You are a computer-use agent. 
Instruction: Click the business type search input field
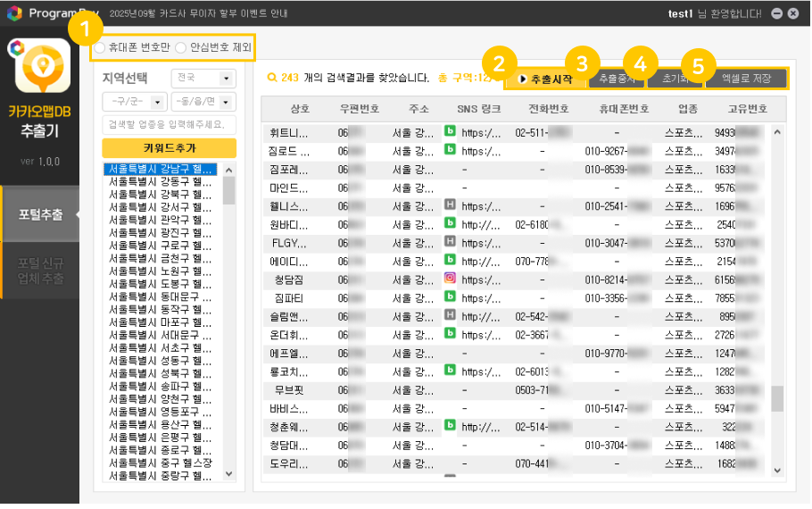click(169, 124)
